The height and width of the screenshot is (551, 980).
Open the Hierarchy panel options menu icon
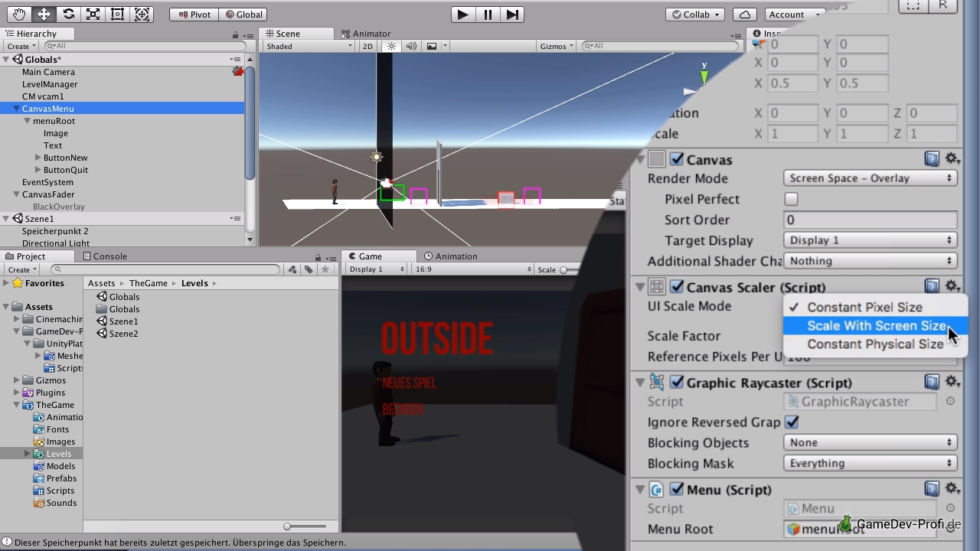coord(247,34)
